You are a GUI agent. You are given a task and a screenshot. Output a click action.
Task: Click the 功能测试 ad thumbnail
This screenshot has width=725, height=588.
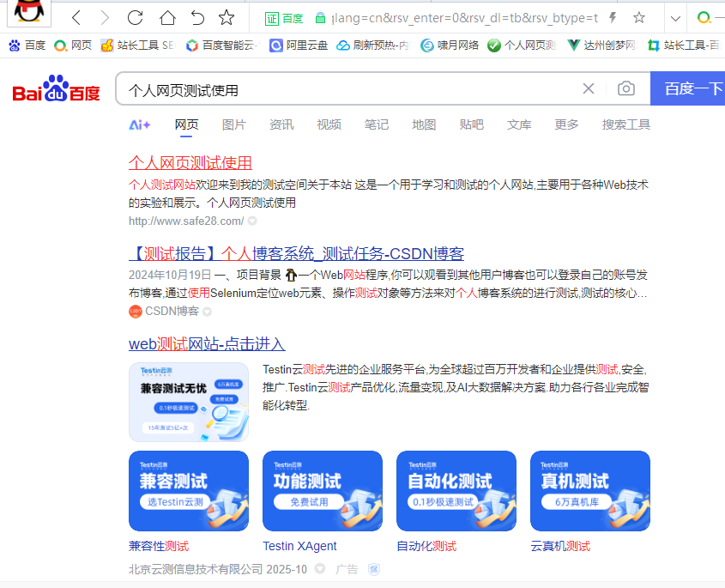[323, 491]
